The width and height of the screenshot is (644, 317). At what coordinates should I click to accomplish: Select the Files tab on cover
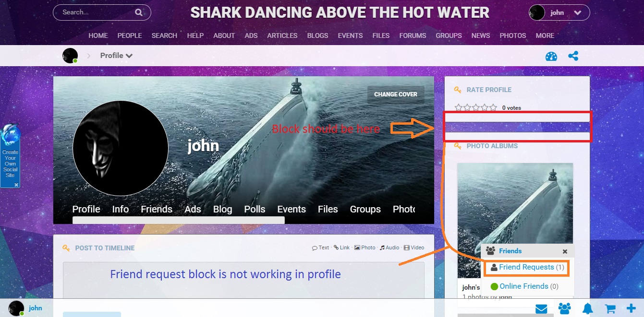[328, 209]
